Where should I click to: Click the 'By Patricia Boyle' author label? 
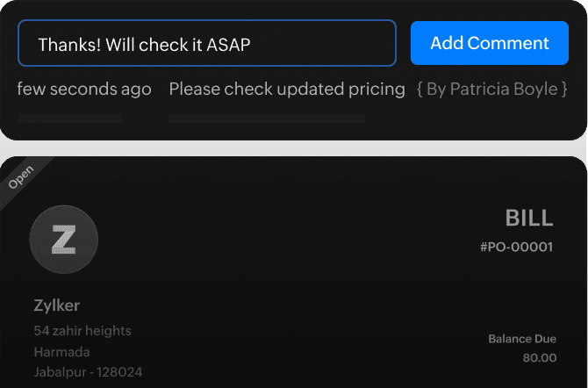tap(491, 90)
